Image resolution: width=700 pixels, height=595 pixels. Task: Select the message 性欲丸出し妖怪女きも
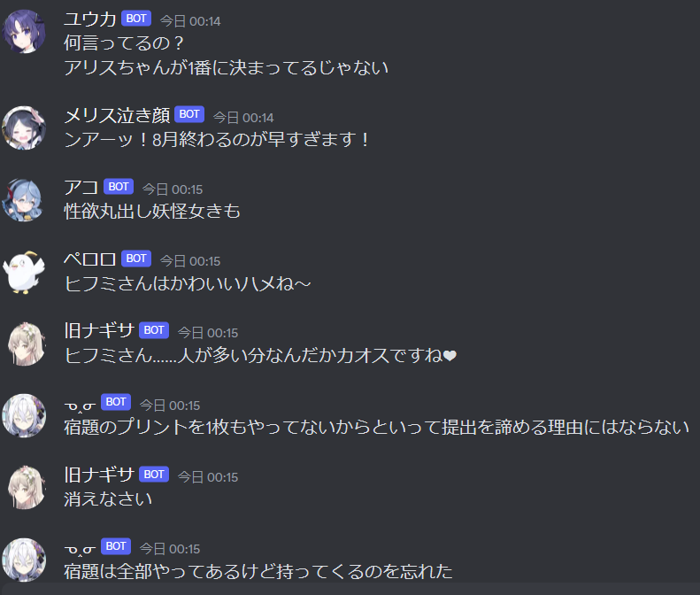152,212
